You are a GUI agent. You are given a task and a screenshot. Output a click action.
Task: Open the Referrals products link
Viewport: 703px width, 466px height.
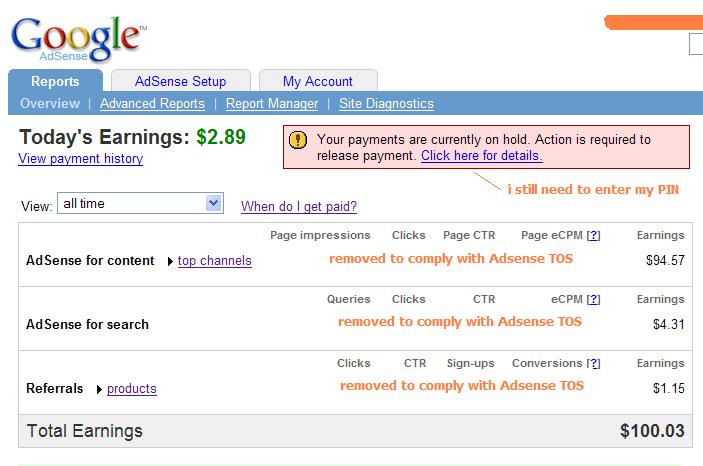[132, 388]
